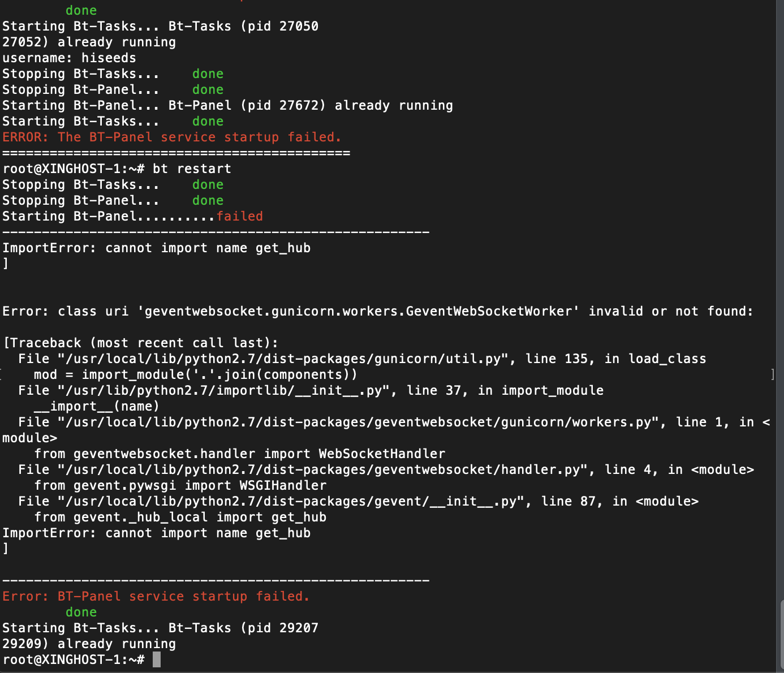This screenshot has height=673, width=784.
Task: Click the 'from gevent._hub_local import get_hub' line
Action: point(180,517)
